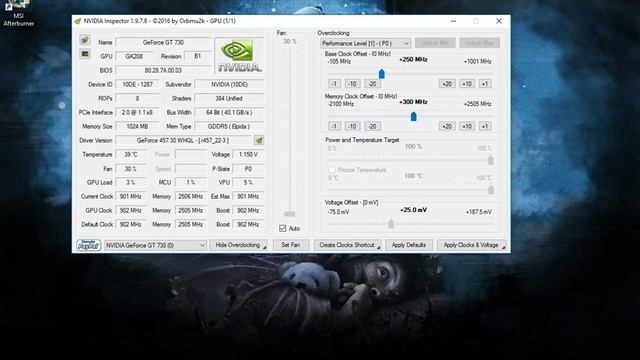Click the BIOS field showing 80.28.7A.00.03

point(163,70)
